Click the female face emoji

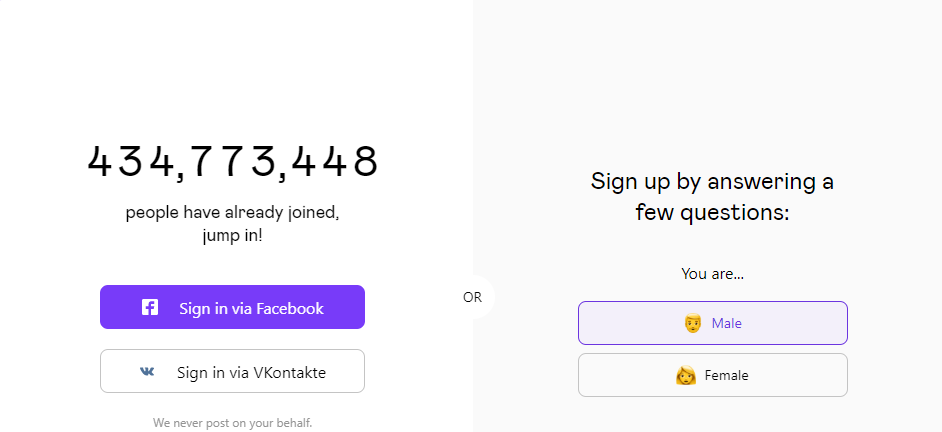click(686, 376)
